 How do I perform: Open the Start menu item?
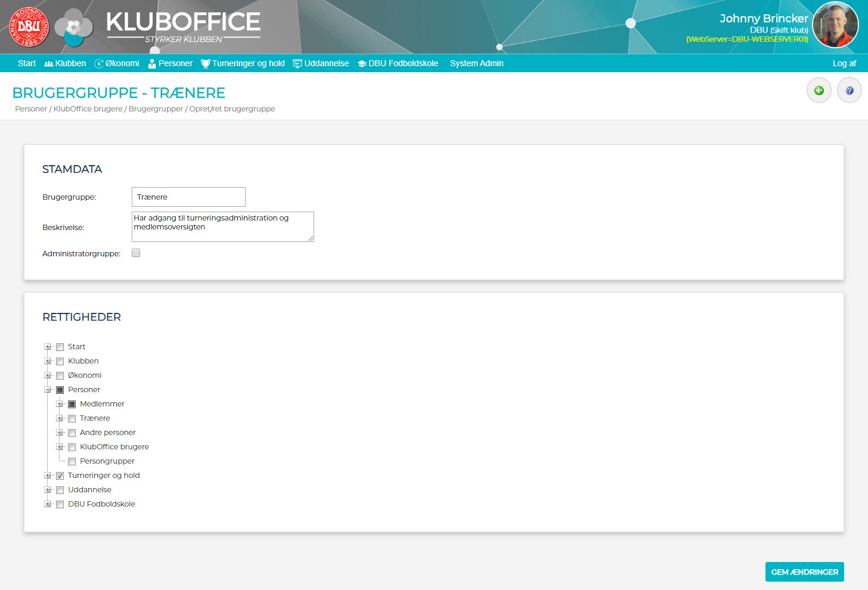pyautogui.click(x=27, y=63)
